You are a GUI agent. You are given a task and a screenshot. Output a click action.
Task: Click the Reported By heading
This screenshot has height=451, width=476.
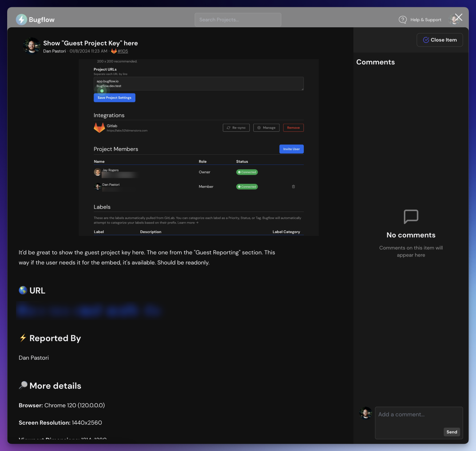coord(55,339)
